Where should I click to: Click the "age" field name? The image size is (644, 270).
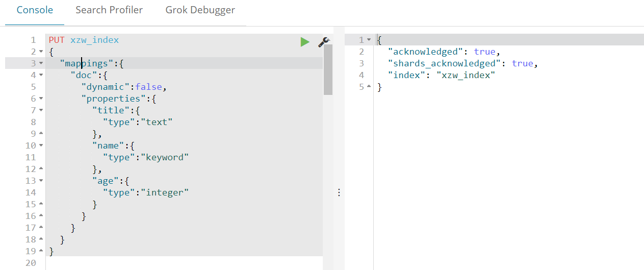(106, 181)
